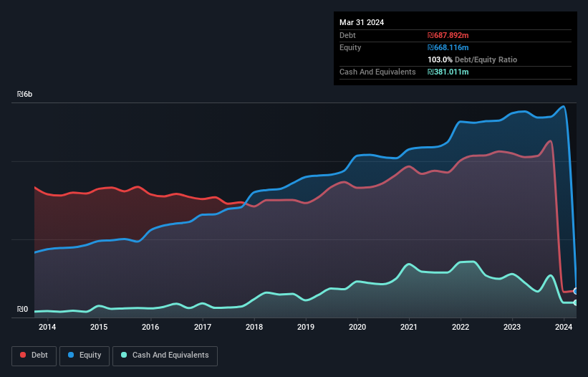Viewport: 588px width, 377px height.
Task: Click the 2019 x-axis label
Action: (x=306, y=327)
